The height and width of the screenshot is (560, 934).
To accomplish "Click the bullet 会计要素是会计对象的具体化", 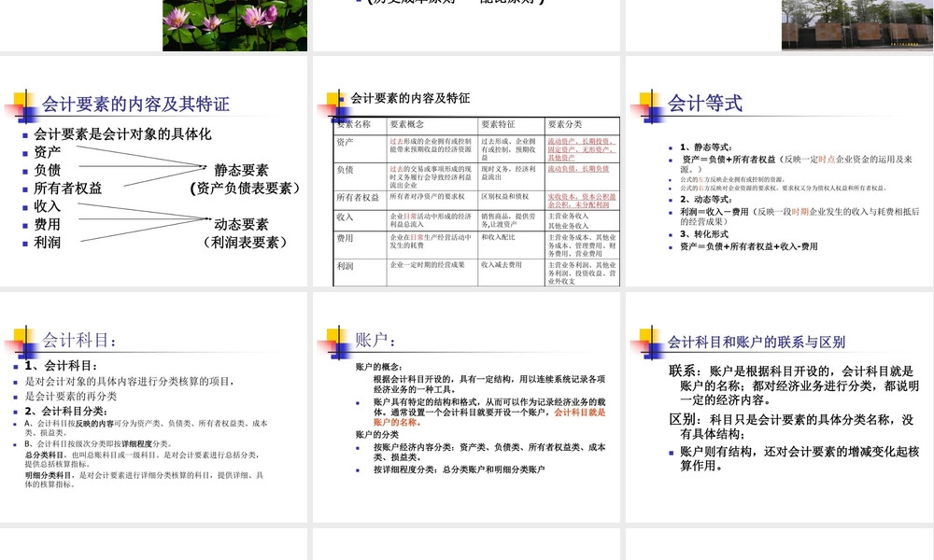I will pyautogui.click(x=122, y=133).
